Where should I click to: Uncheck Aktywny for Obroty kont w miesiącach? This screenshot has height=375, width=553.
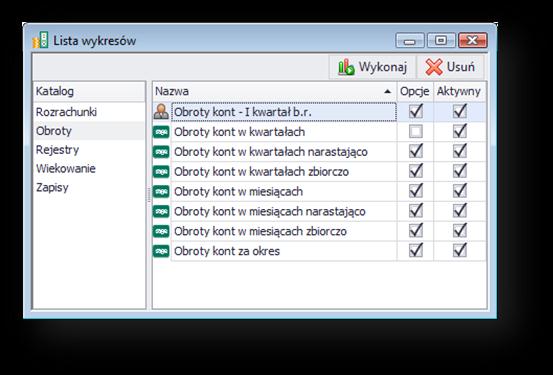(460, 191)
